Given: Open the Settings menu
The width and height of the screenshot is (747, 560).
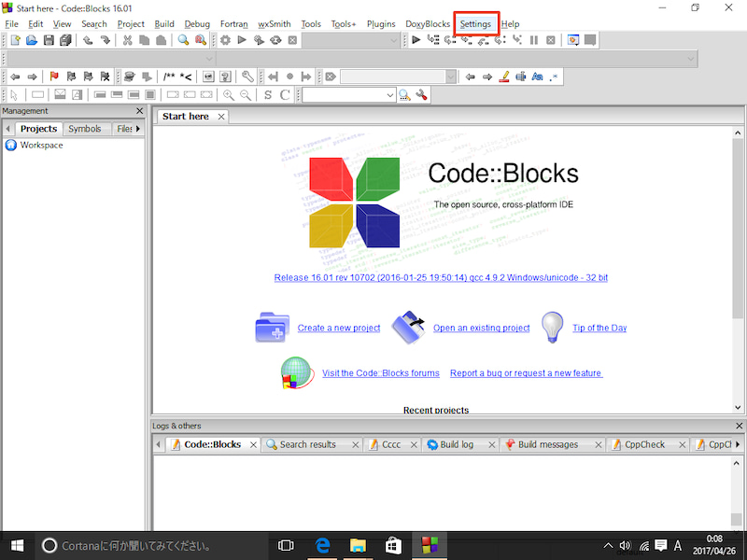Looking at the screenshot, I should 475,24.
